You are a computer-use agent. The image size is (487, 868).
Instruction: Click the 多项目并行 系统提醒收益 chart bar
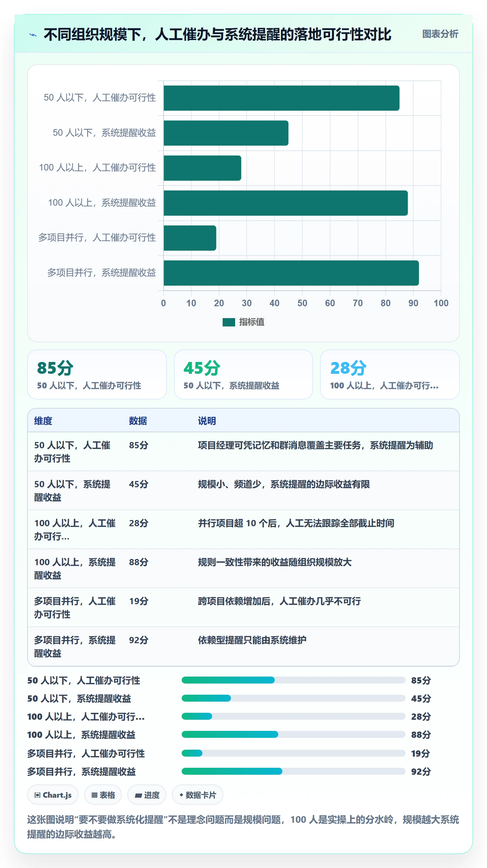291,273
